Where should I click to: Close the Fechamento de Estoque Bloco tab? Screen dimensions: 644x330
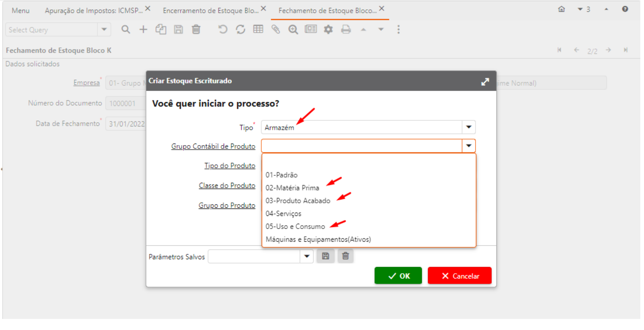click(381, 9)
